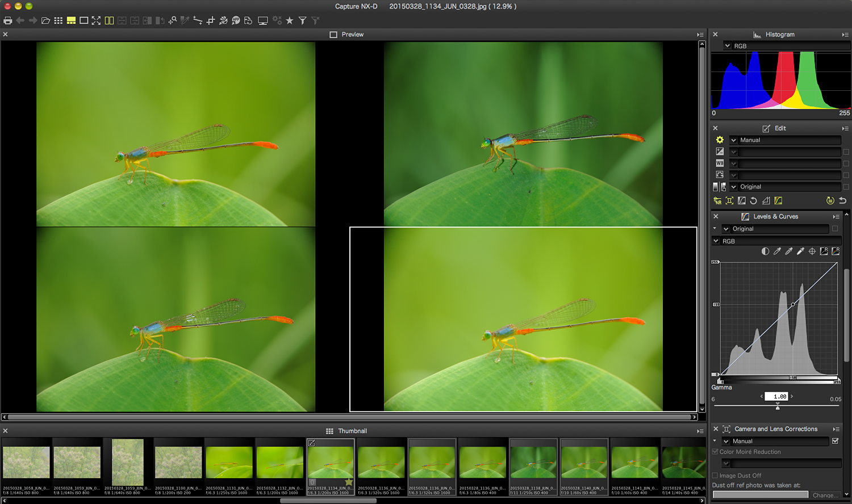Image resolution: width=852 pixels, height=504 pixels.
Task: Open the Preview panel options menu
Action: 700,35
